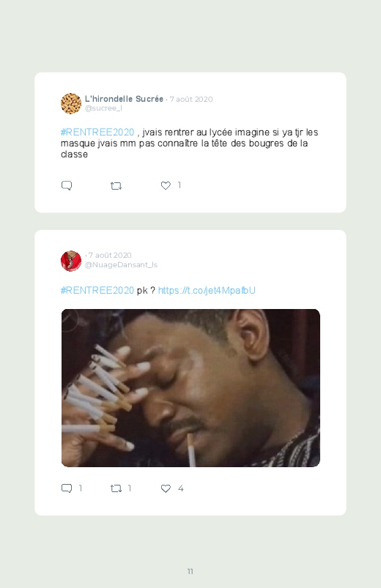Image resolution: width=381 pixels, height=588 pixels.
Task: Open the red NuageDansant_ls avatar
Action: click(x=71, y=261)
